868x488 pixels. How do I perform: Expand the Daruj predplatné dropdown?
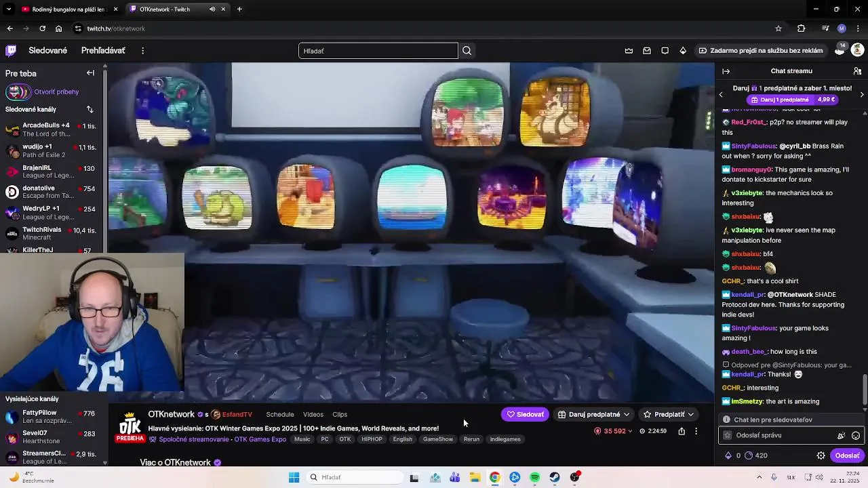pyautogui.click(x=627, y=414)
